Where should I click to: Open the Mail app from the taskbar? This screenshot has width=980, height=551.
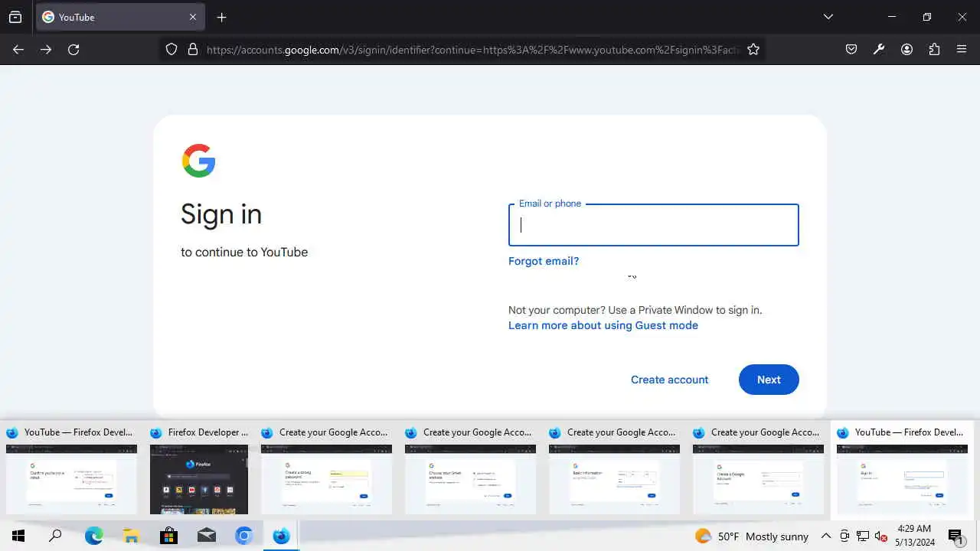[206, 536]
